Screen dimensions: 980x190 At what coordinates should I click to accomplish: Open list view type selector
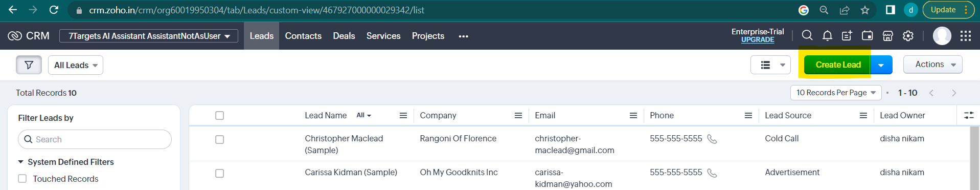pyautogui.click(x=771, y=65)
